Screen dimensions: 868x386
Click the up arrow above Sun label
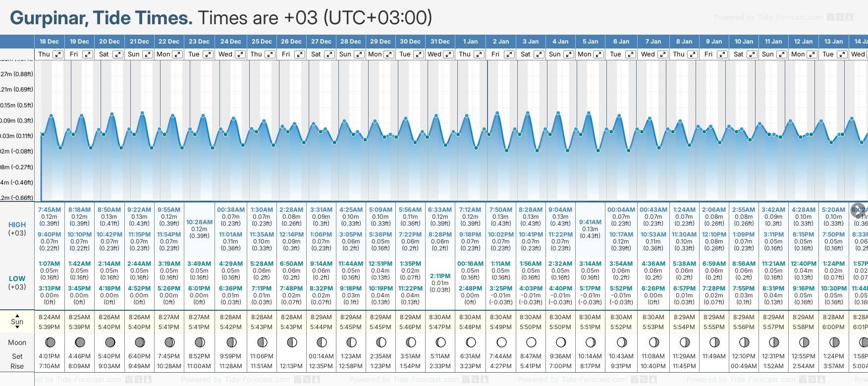17,315
